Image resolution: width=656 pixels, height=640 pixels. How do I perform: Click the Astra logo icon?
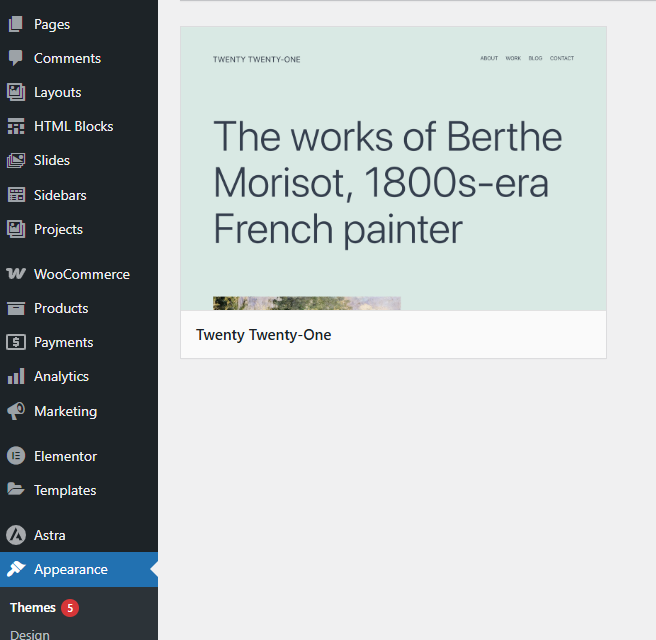pyautogui.click(x=15, y=535)
